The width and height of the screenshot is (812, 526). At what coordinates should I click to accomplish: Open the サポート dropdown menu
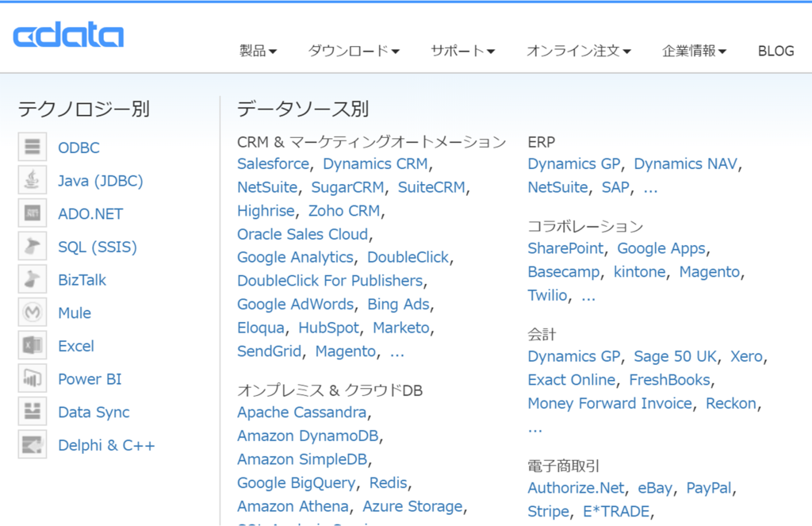coord(463,51)
